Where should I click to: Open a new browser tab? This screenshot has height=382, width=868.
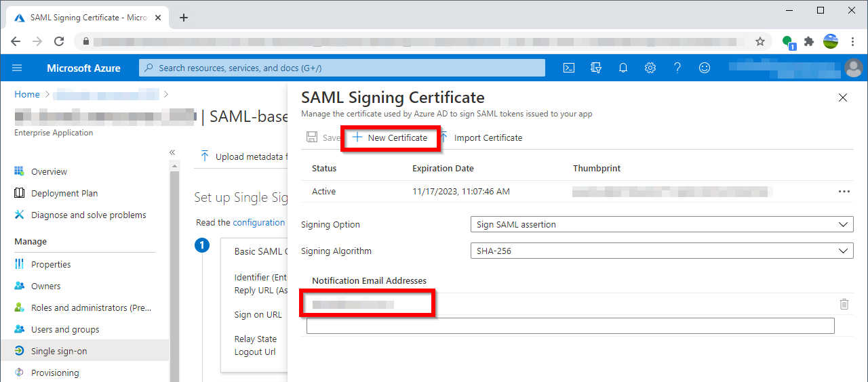pos(184,18)
